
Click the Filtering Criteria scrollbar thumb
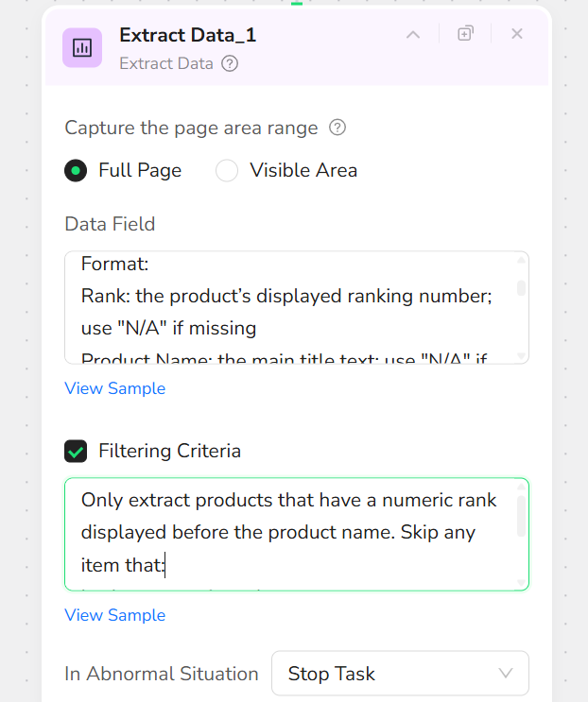click(521, 517)
